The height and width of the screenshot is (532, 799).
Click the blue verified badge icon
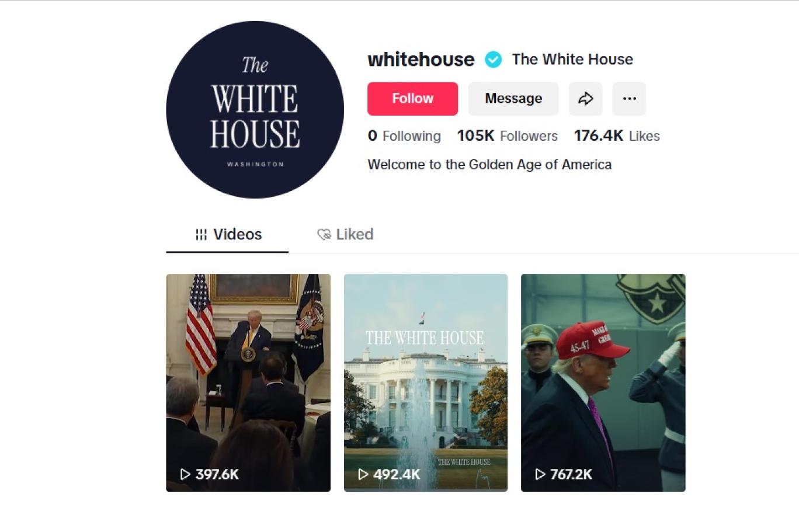[x=494, y=60]
